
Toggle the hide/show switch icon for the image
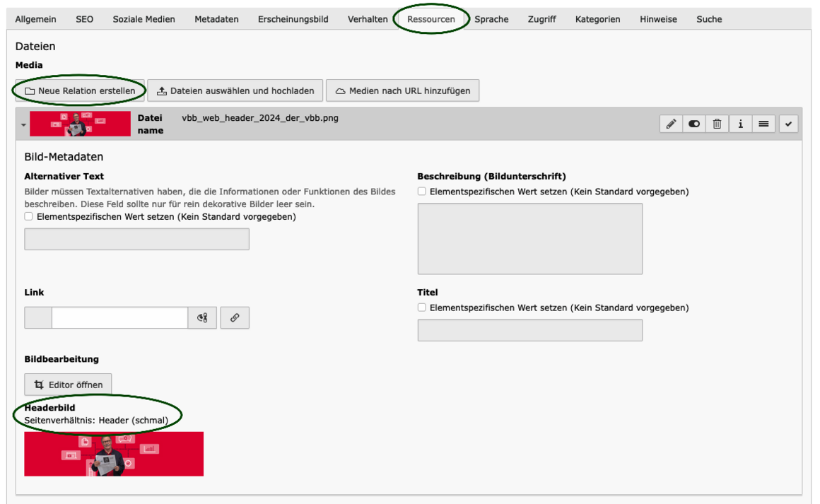coord(694,124)
